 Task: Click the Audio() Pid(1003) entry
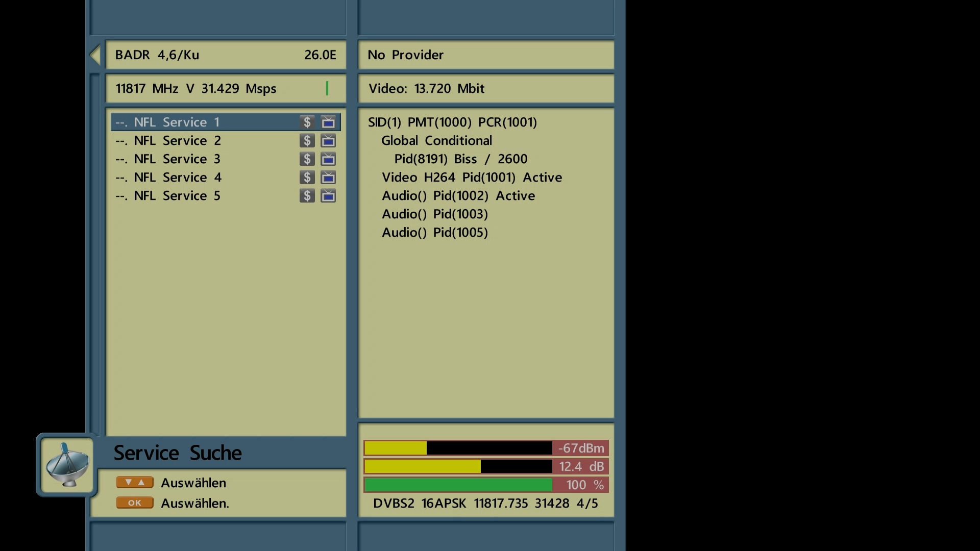(435, 214)
